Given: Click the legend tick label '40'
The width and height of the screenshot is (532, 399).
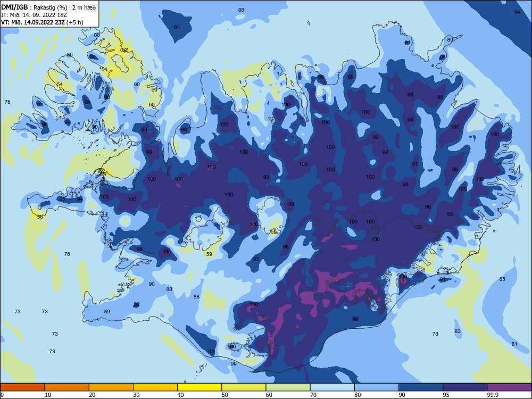Looking at the screenshot, I should click(180, 395).
